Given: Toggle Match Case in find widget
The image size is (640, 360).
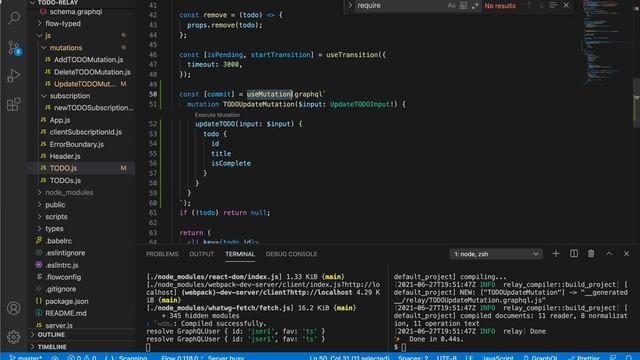Looking at the screenshot, I should pyautogui.click(x=451, y=6).
